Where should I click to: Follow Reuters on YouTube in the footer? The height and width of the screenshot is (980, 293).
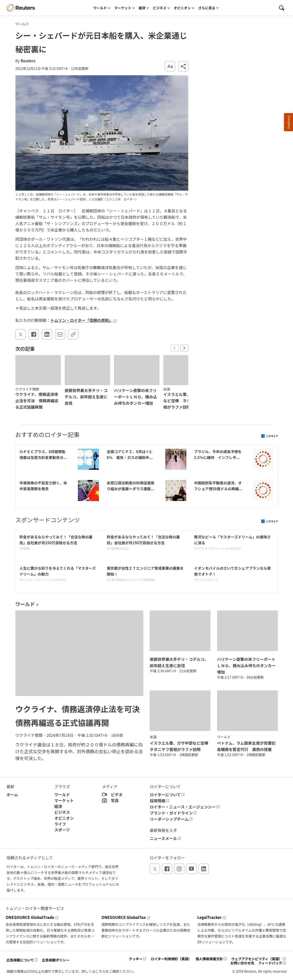point(191,869)
